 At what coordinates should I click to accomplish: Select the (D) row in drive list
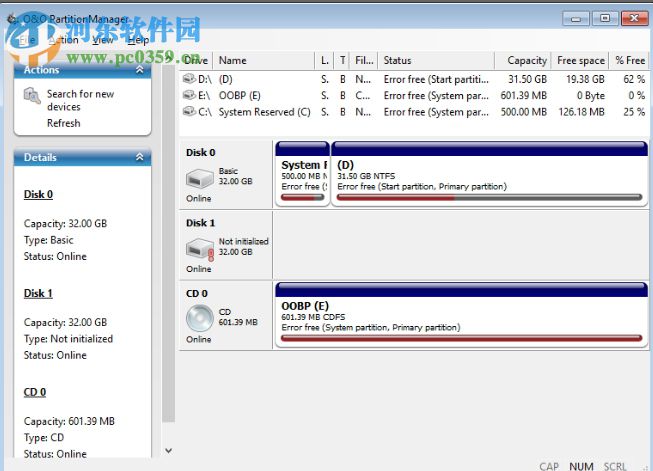[414, 79]
